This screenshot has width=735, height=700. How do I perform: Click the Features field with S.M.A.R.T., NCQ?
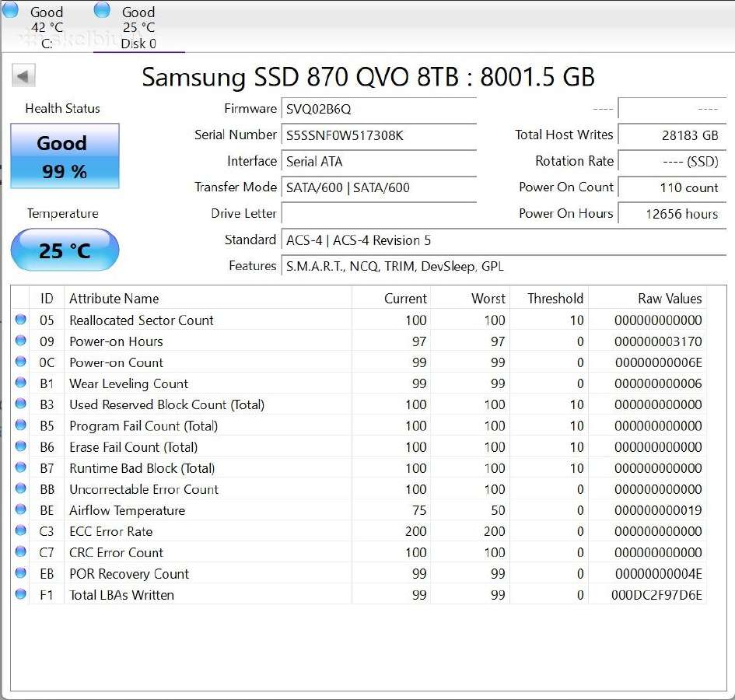point(504,266)
